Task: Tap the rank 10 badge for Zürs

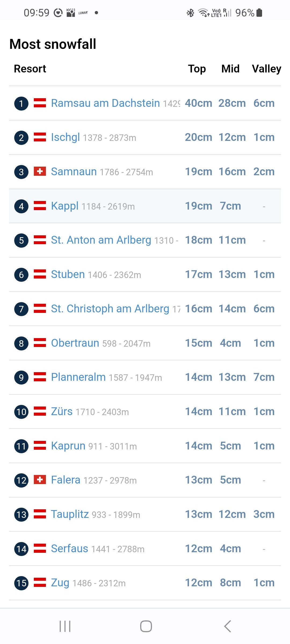Action: (x=21, y=412)
